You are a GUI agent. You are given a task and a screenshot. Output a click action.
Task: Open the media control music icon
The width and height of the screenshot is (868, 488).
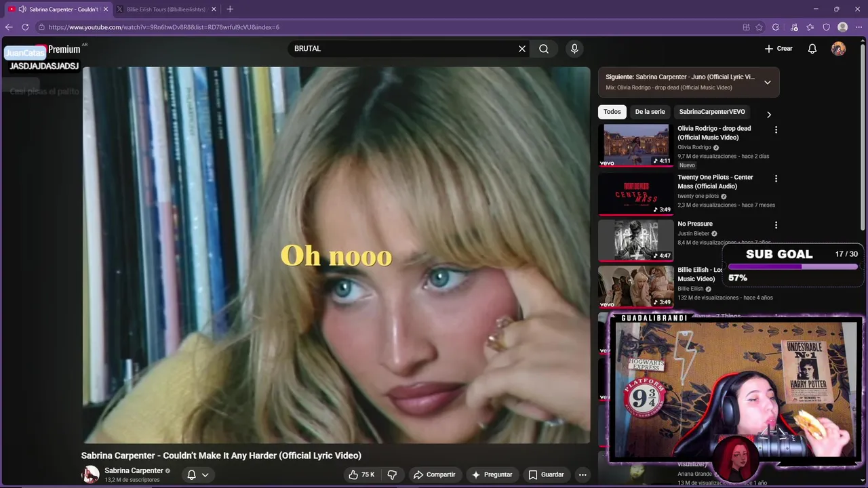coord(793,27)
